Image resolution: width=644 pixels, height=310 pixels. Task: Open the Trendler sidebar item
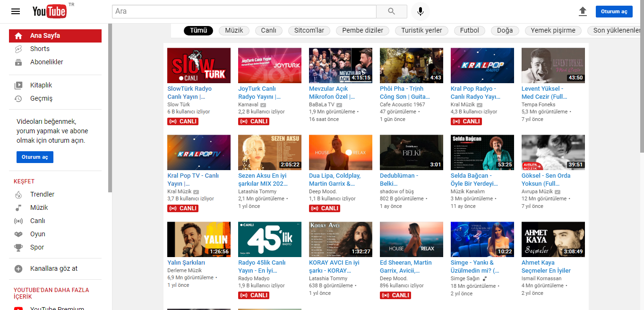pyautogui.click(x=55, y=194)
